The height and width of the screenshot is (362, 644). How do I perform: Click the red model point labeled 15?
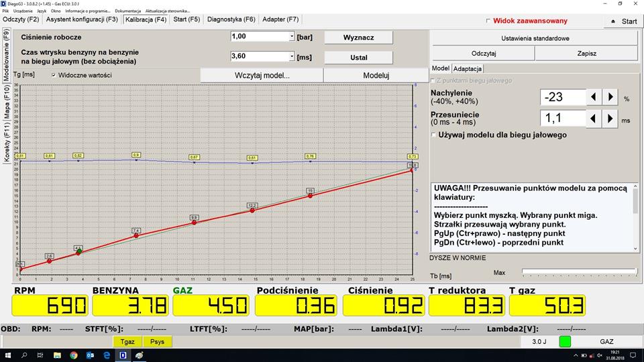(310, 196)
